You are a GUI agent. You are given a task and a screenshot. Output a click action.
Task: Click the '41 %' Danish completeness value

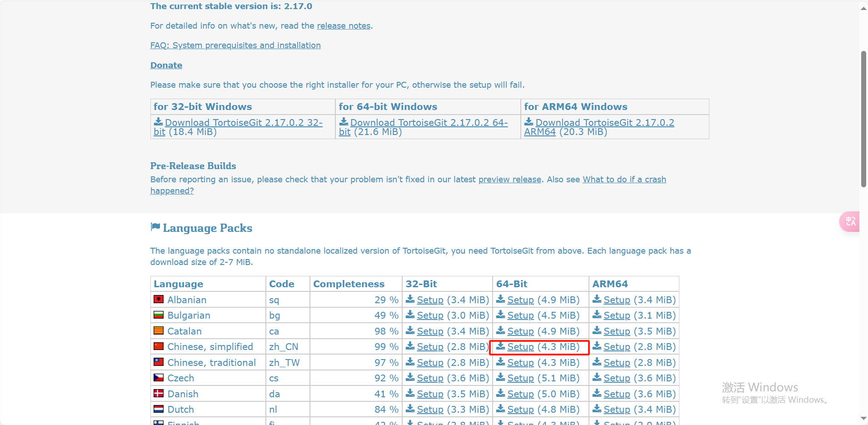386,394
